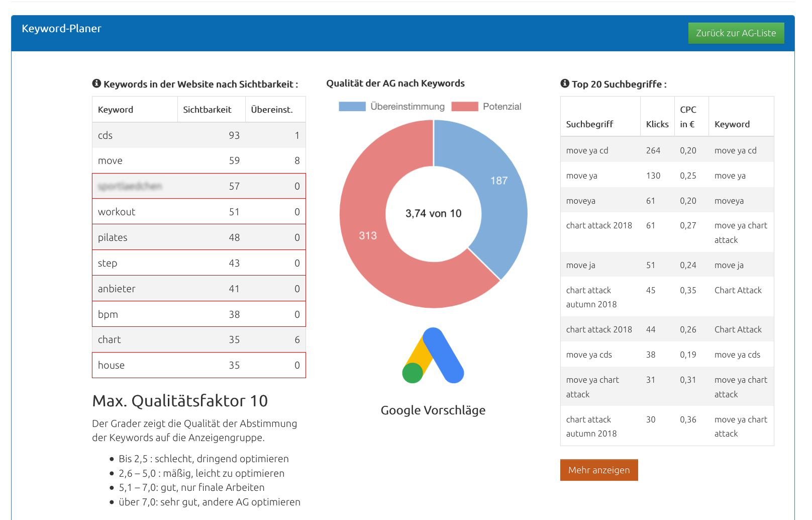Screen dimensions: 812x520
Task: Click the '3,74 von 10' score label
Action: [x=433, y=213]
